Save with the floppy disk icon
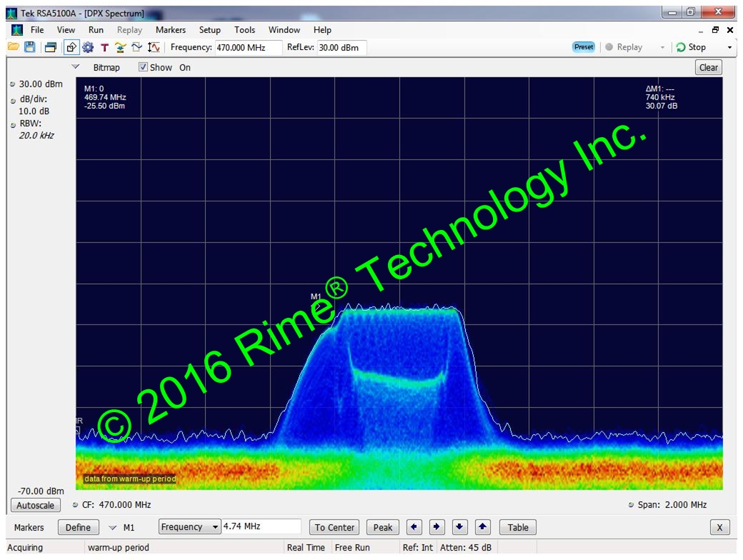Viewport: 743px width, 560px height. (30, 47)
